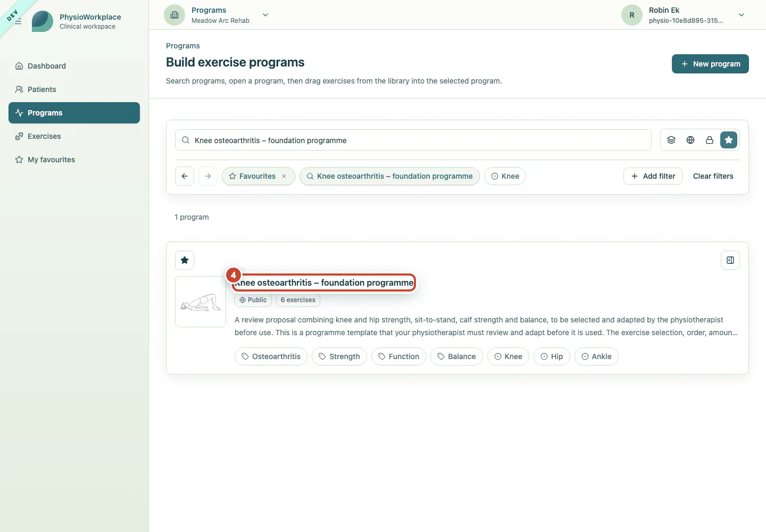This screenshot has width=766, height=532.
Task: Toggle the public globe filter icon
Action: click(690, 140)
